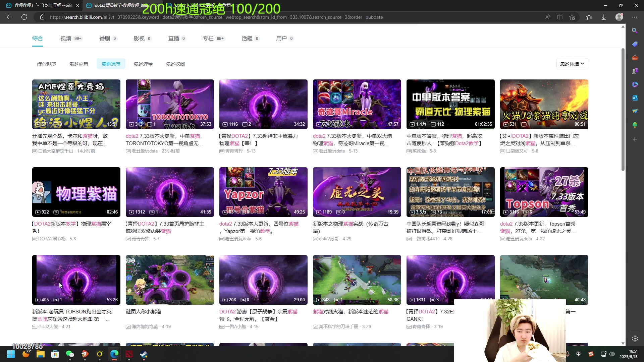The width and height of the screenshot is (644, 362).
Task: Open the Topson 27杀 video thumbnail
Action: (544, 192)
